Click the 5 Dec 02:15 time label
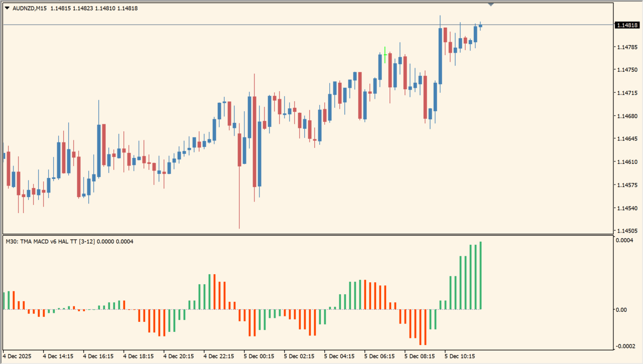This screenshot has width=643, height=364. [299, 356]
